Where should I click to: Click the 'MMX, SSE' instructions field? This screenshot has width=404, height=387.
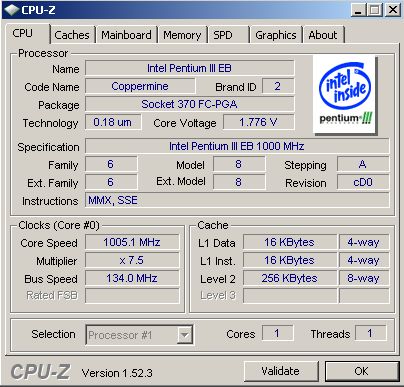point(237,200)
